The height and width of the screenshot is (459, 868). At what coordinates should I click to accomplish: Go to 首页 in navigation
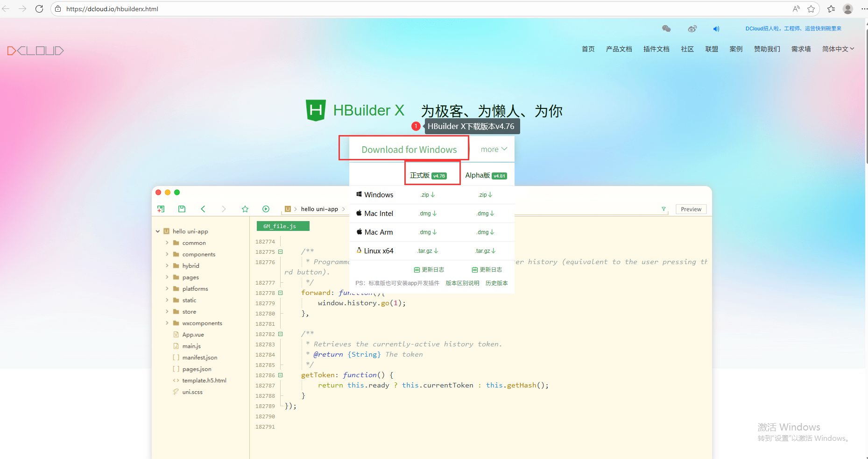tap(588, 49)
